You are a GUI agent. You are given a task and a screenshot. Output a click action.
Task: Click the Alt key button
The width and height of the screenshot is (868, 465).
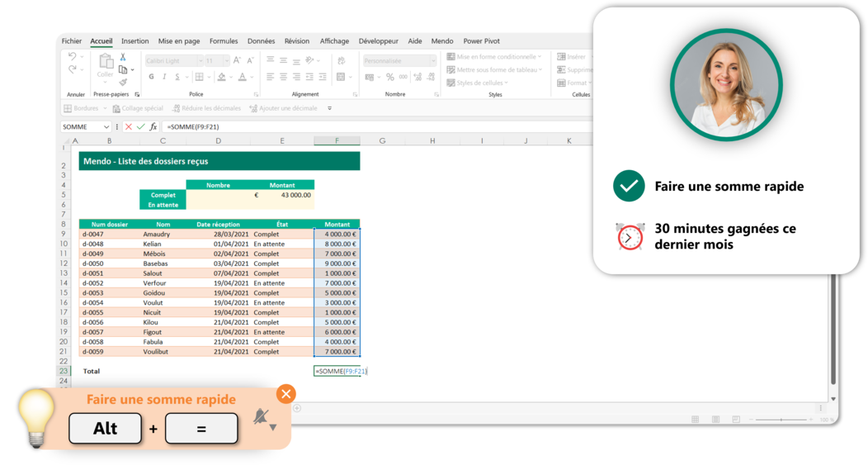[105, 429]
